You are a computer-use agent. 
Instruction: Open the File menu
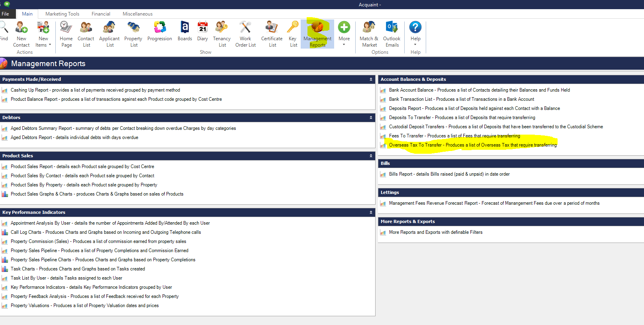tap(6, 14)
